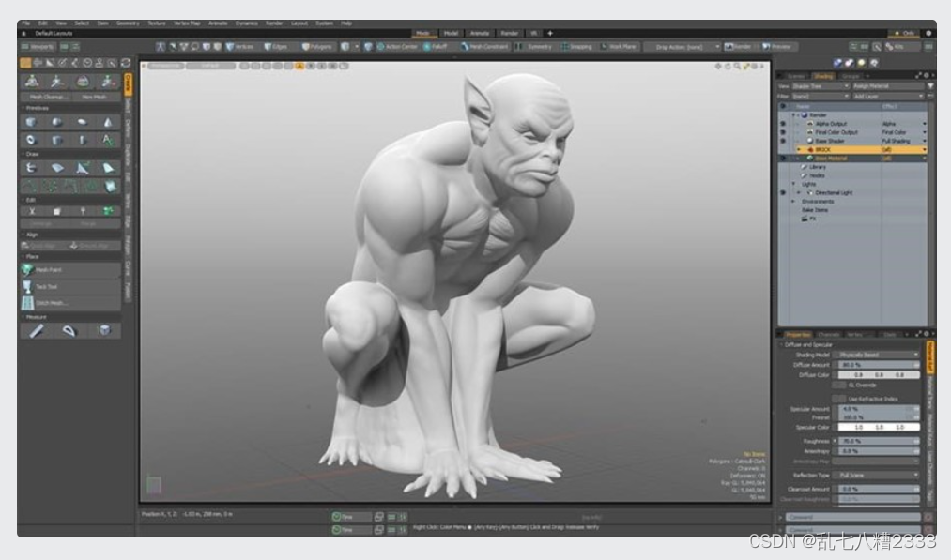Viewport: 951px width, 560px height.
Task: Check the Use Refractive Index option
Action: 838,399
